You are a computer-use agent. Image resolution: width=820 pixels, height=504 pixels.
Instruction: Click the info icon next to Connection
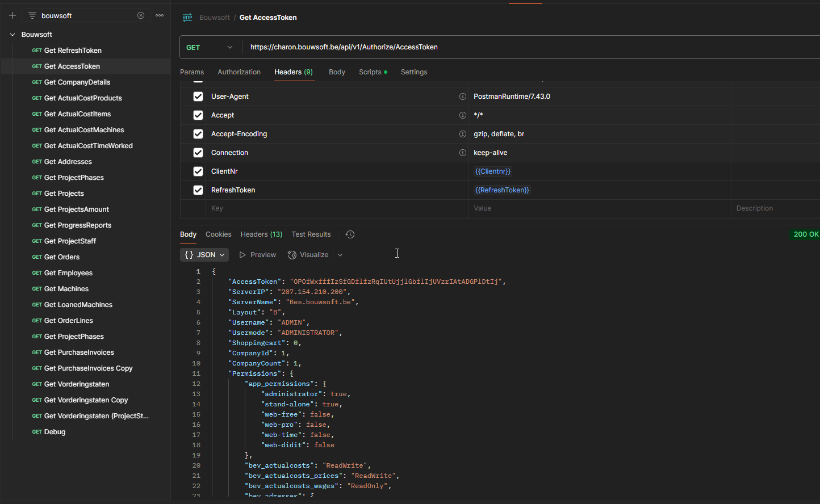click(x=463, y=153)
